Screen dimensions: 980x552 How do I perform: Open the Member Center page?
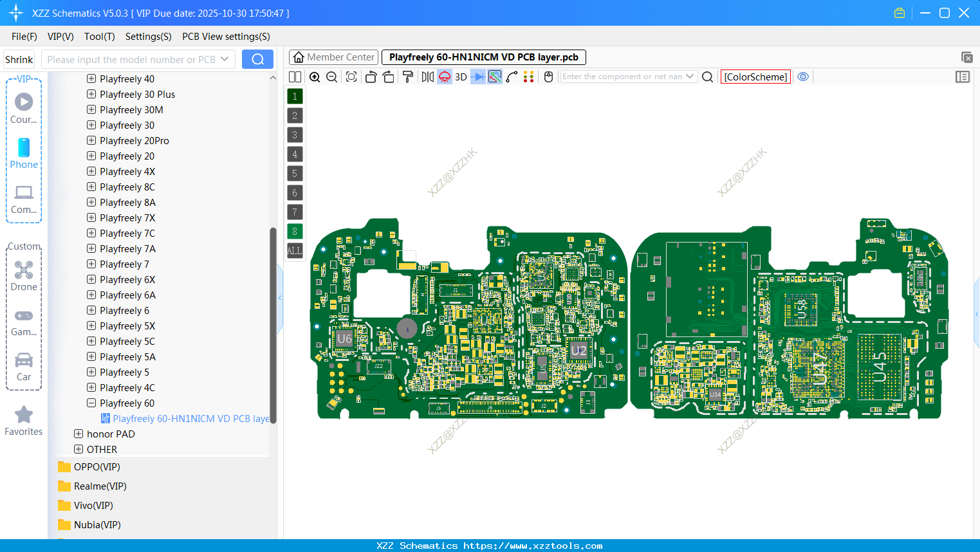pos(333,57)
